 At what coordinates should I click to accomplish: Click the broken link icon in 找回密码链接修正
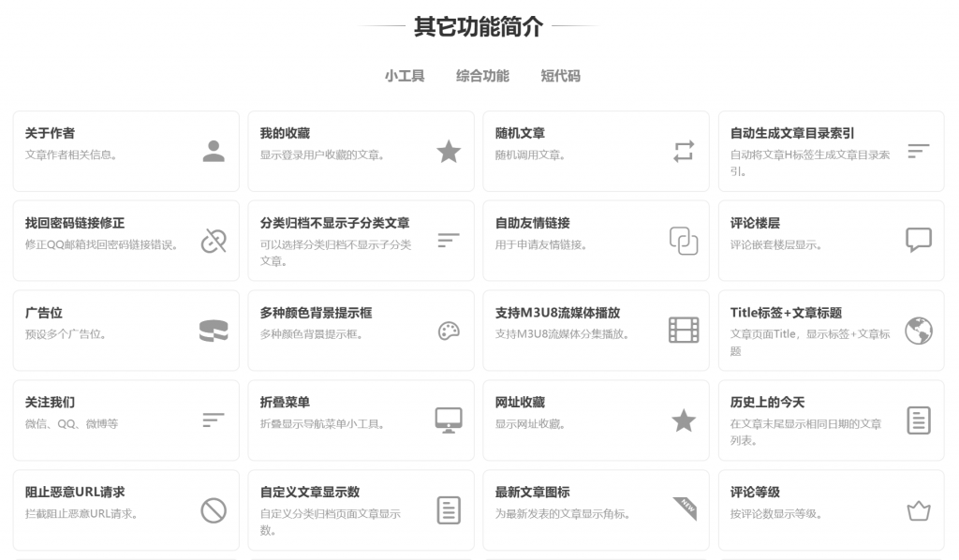click(x=214, y=241)
